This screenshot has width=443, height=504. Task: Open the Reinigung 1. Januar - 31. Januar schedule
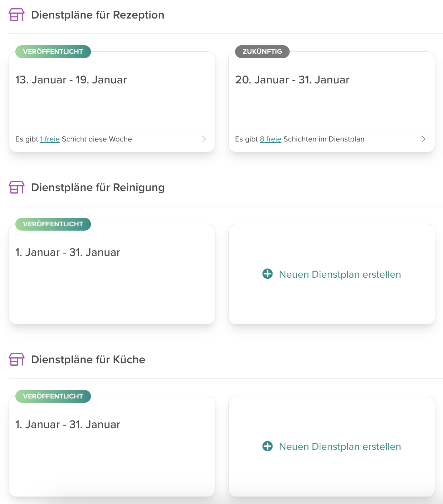pyautogui.click(x=112, y=274)
